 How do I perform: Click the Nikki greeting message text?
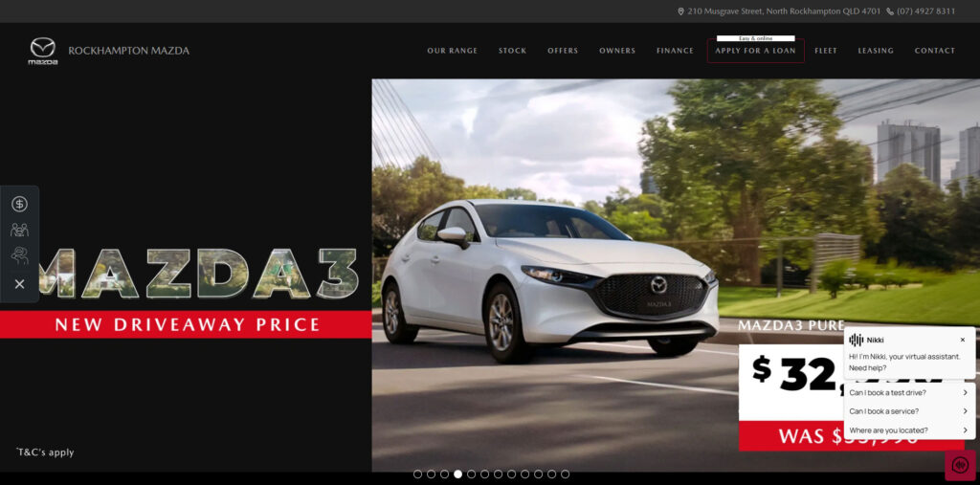click(x=904, y=362)
